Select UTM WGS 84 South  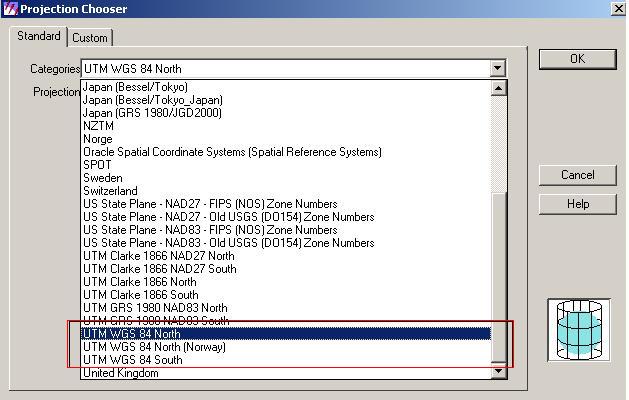tap(286, 360)
